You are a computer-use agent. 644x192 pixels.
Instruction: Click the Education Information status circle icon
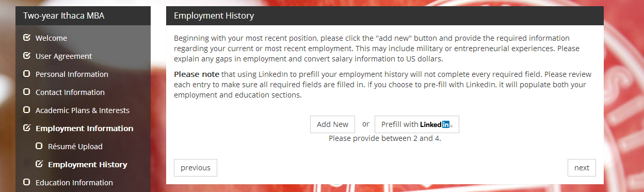click(27, 182)
